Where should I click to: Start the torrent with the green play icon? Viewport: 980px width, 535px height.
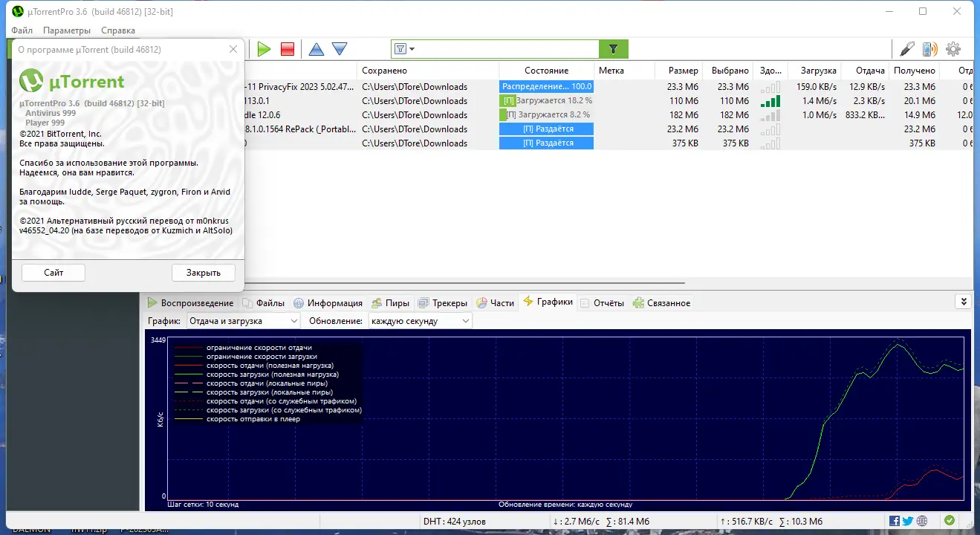(264, 49)
